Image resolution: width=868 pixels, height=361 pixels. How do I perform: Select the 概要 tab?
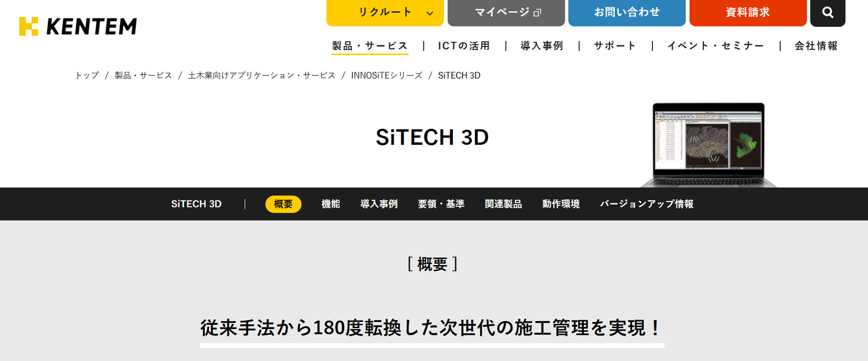click(x=283, y=204)
